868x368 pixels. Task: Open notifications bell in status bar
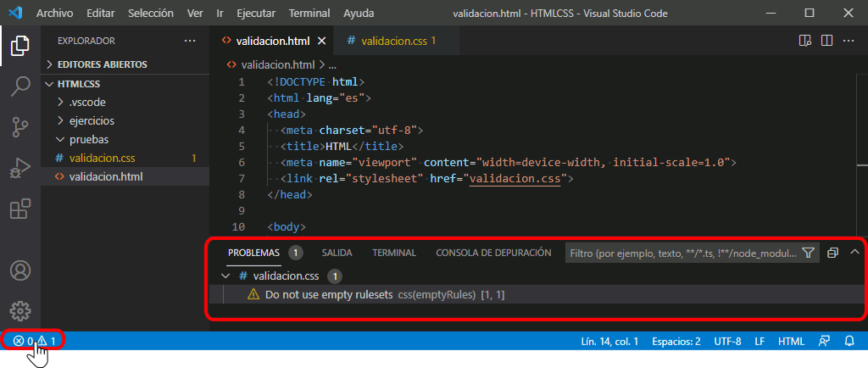point(849,341)
